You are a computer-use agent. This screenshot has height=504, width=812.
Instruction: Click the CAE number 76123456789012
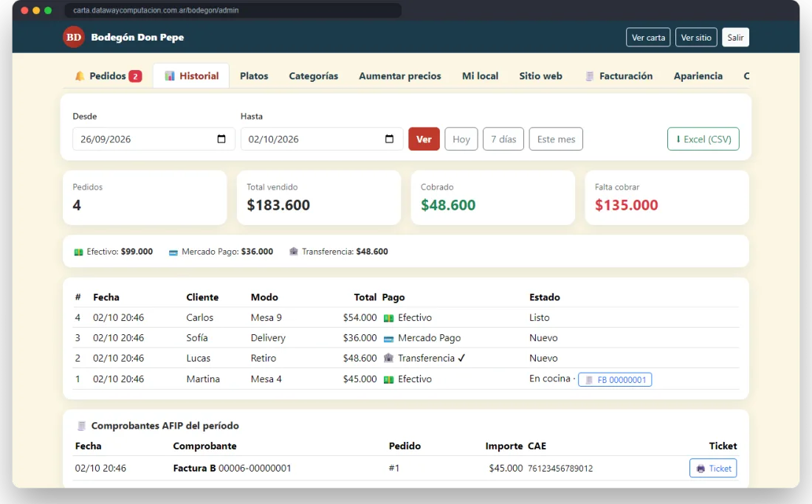(560, 469)
